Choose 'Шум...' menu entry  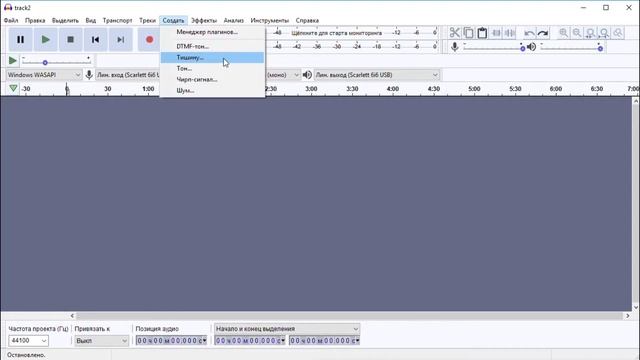(212, 91)
